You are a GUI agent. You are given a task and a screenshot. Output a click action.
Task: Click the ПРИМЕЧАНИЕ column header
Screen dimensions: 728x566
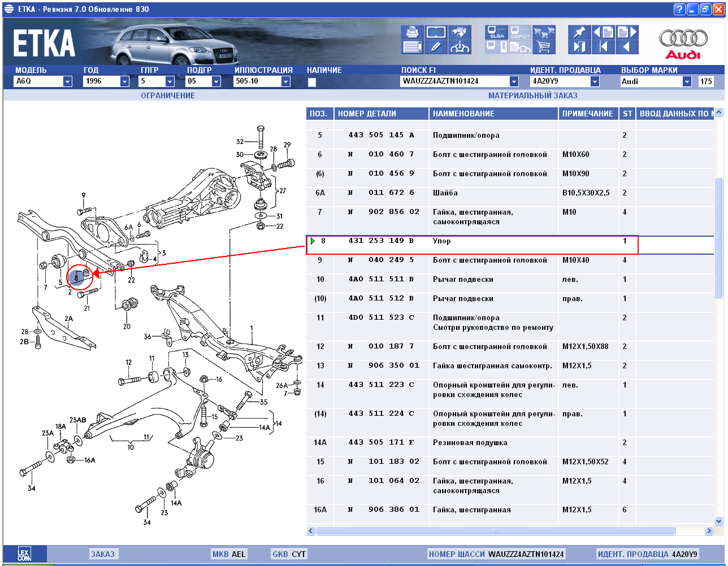(x=589, y=114)
